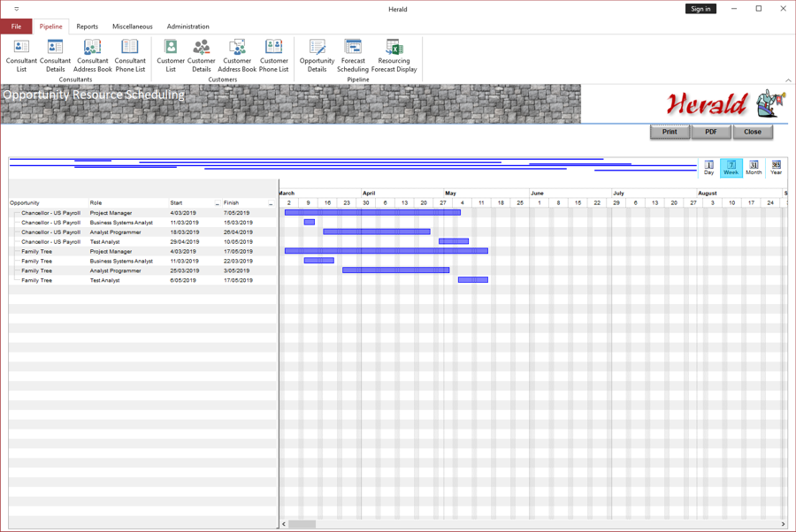Open Resourcing Forecast Display
The height and width of the screenshot is (532, 796).
(394, 56)
